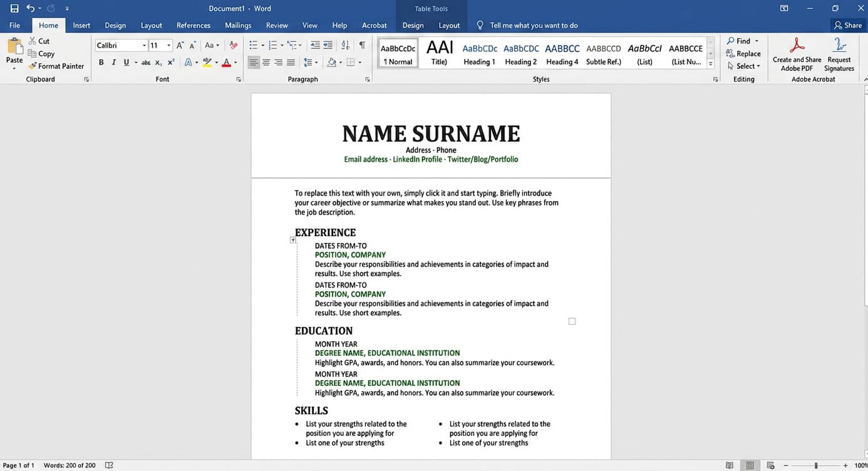The width and height of the screenshot is (868, 471).
Task: Click the table move handle beside EXPERIENCE
Action: 292,240
